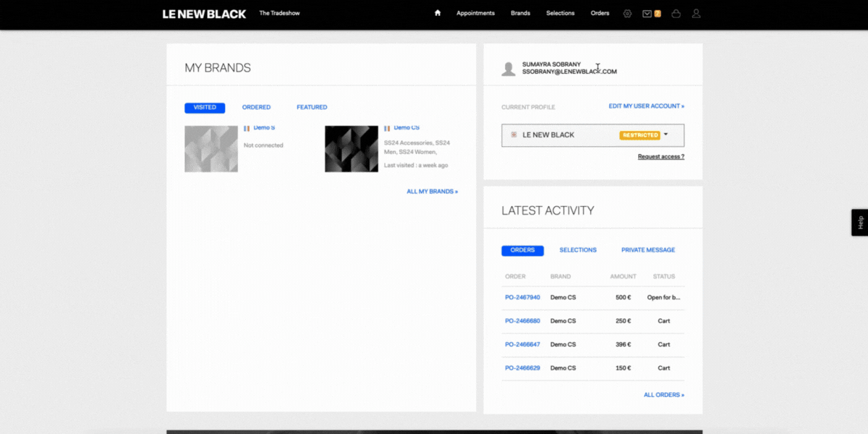The height and width of the screenshot is (434, 868).
Task: Click the LE NEW BLACK logo
Action: click(x=204, y=14)
